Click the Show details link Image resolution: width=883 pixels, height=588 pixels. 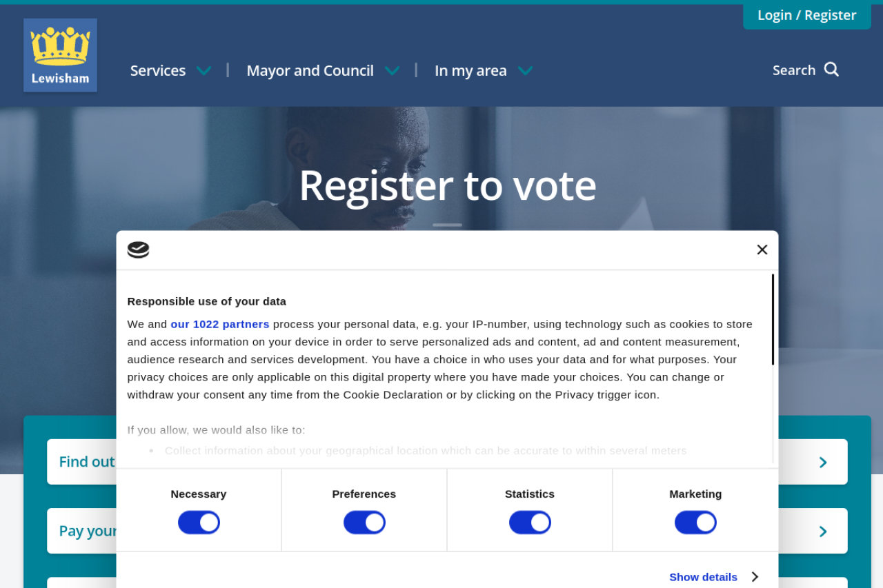tap(703, 577)
